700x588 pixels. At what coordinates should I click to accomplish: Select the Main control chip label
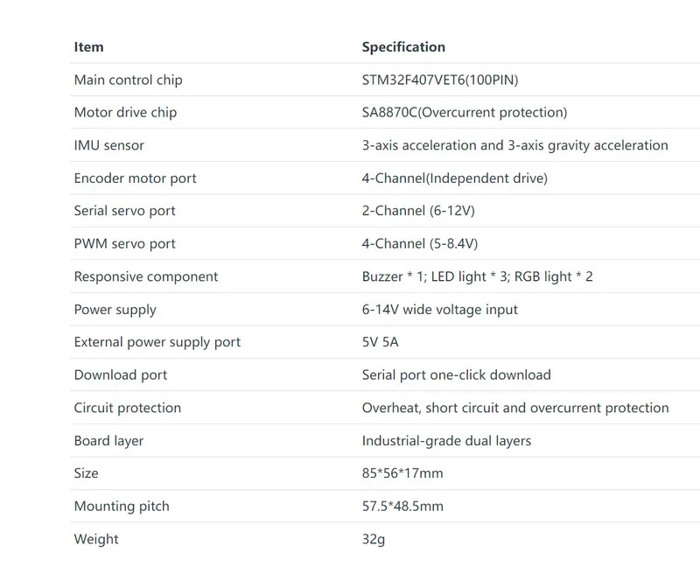pos(128,80)
